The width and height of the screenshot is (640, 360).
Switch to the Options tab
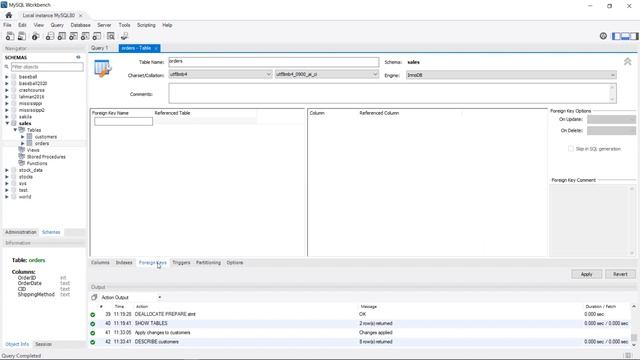click(235, 262)
